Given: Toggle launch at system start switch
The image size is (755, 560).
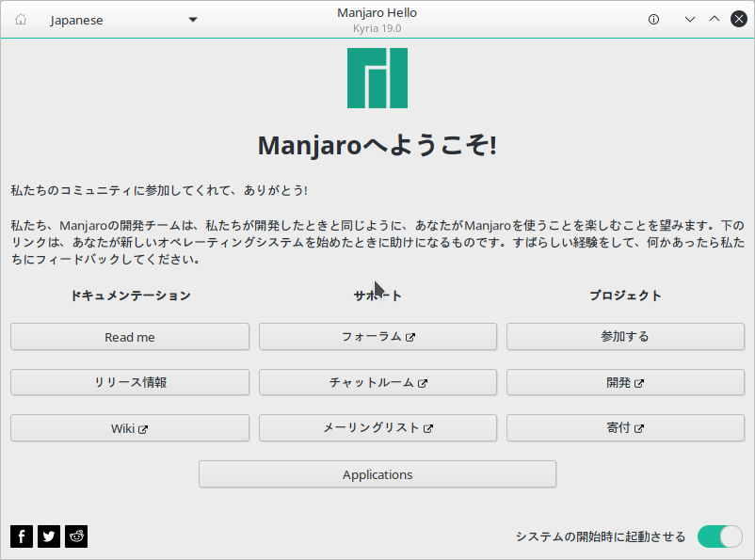Looking at the screenshot, I should coord(720,536).
